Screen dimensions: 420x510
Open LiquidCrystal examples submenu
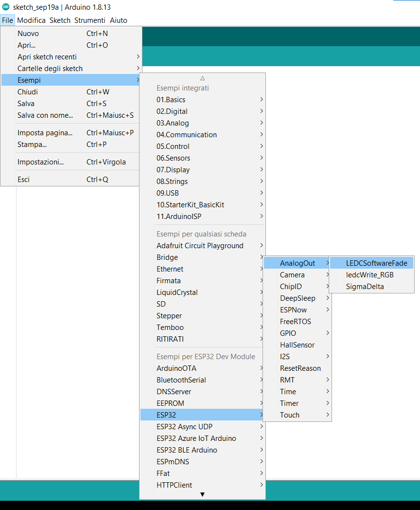pos(202,292)
